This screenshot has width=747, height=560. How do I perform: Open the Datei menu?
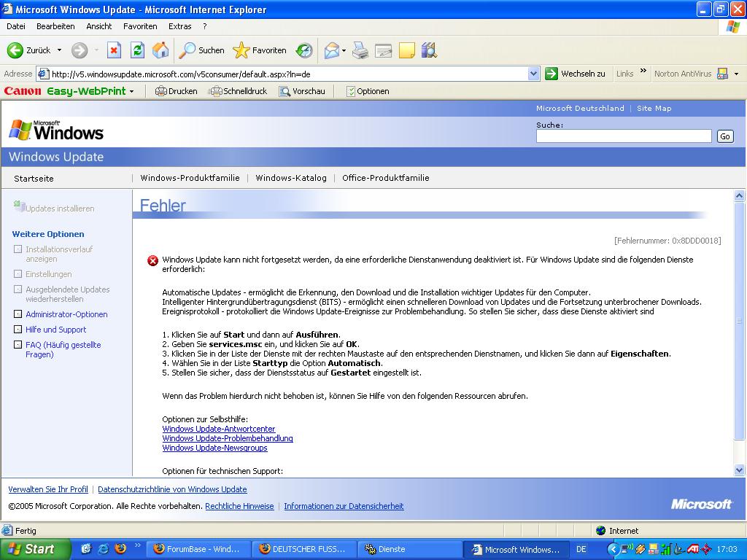click(16, 26)
